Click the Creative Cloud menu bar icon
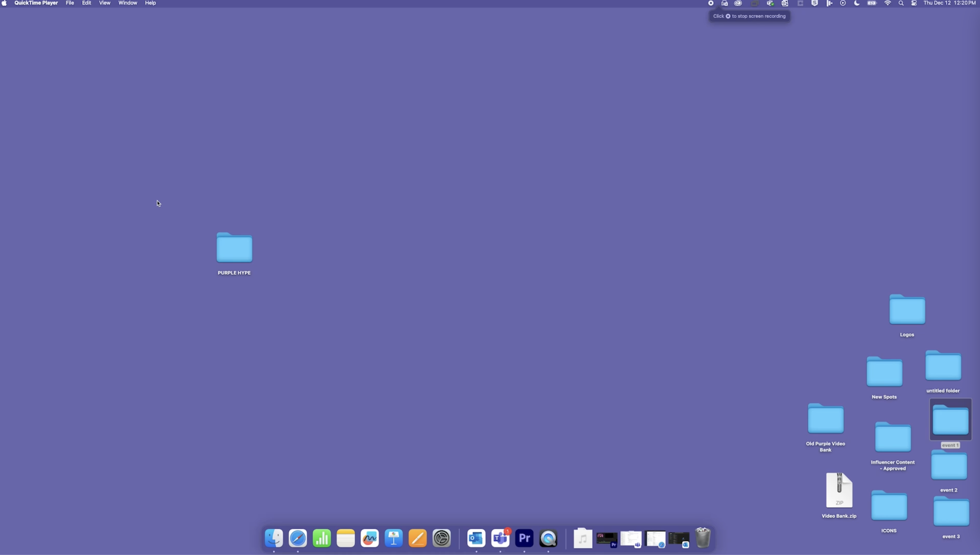This screenshot has width=980, height=555. [738, 3]
